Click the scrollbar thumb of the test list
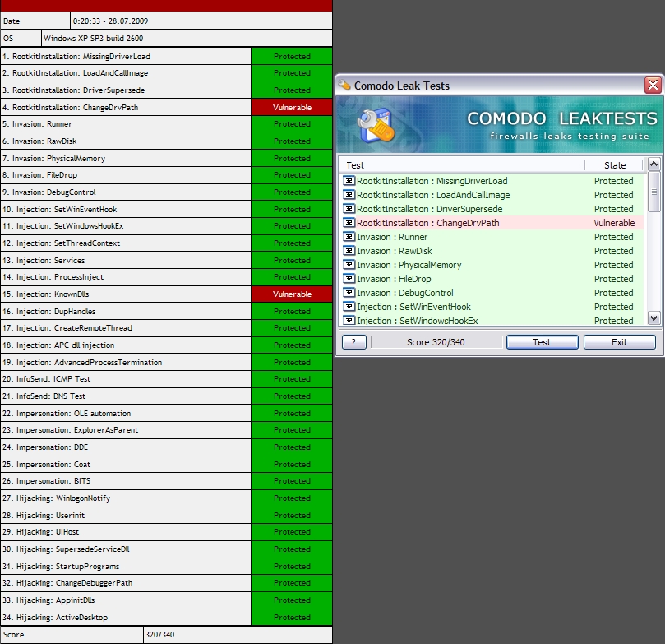Image resolution: width=665 pixels, height=644 pixels. point(653,192)
